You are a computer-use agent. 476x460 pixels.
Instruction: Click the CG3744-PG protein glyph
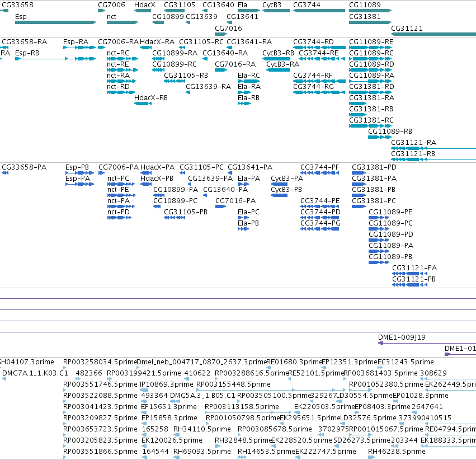[319, 229]
